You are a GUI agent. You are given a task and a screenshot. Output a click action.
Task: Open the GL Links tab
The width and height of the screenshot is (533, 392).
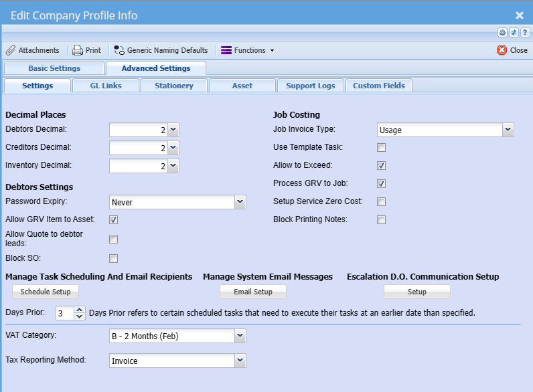(106, 86)
